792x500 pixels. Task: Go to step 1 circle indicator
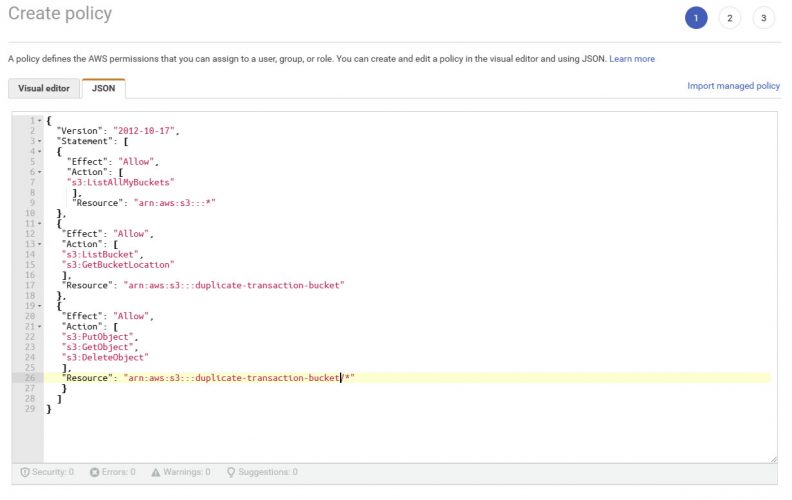click(696, 18)
